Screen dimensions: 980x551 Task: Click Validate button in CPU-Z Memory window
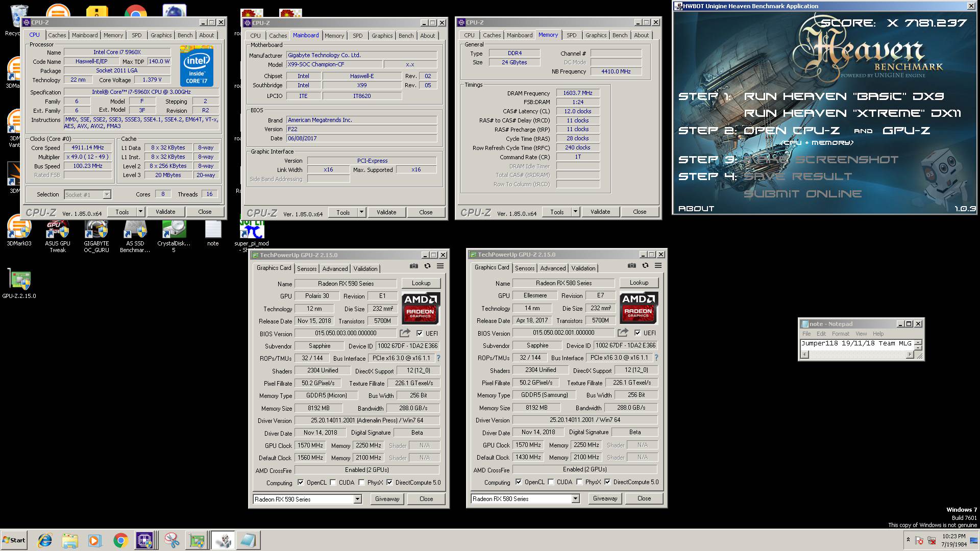click(600, 212)
